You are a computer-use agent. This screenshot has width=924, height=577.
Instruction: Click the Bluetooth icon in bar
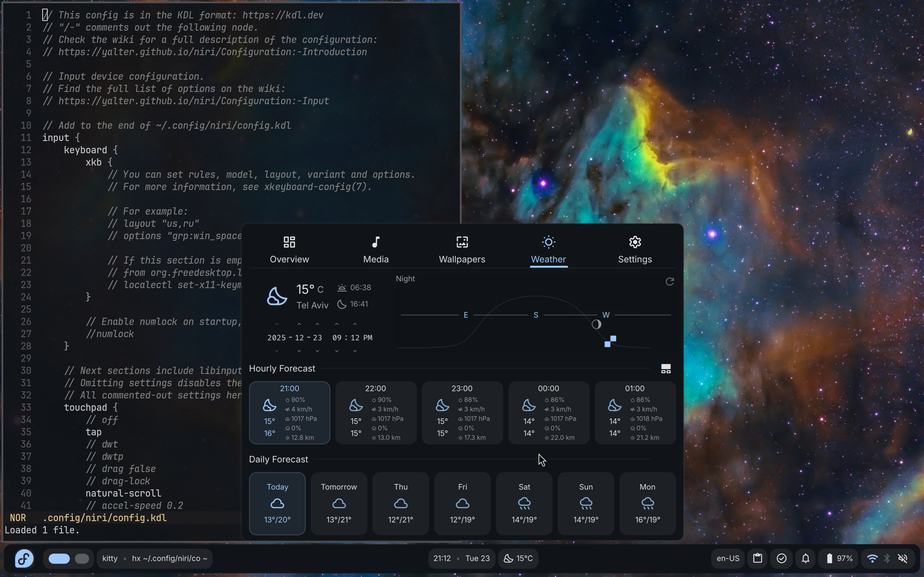coord(887,558)
